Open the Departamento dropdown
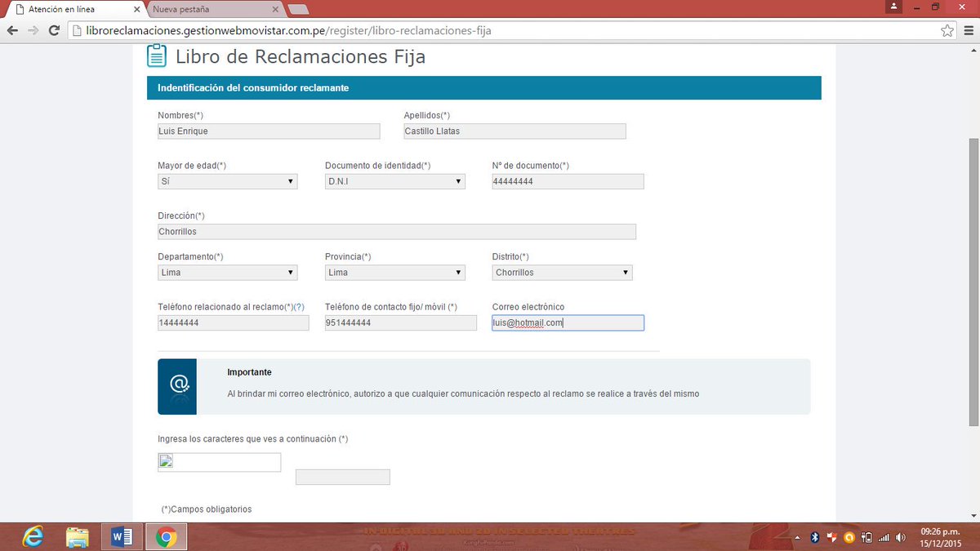The width and height of the screenshot is (980, 551). pos(228,273)
